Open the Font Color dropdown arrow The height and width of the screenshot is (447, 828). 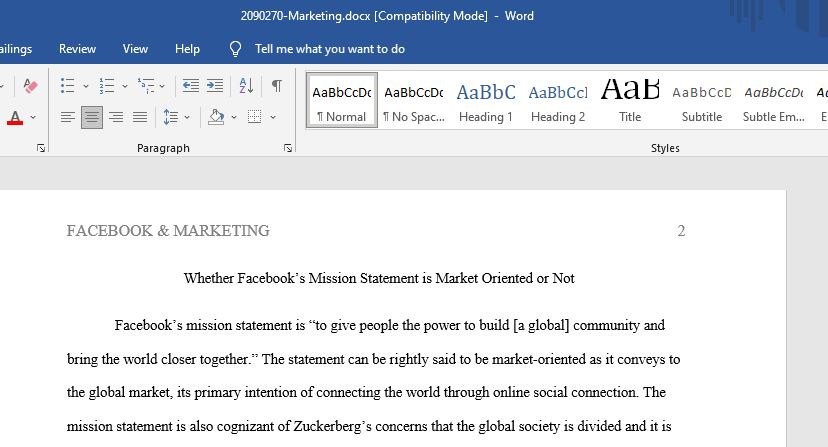[33, 117]
